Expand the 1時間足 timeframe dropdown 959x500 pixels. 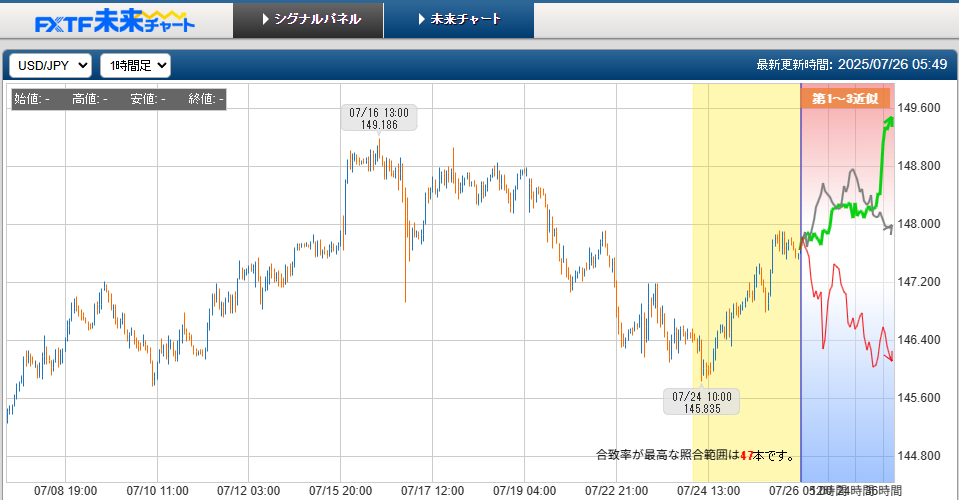[135, 65]
